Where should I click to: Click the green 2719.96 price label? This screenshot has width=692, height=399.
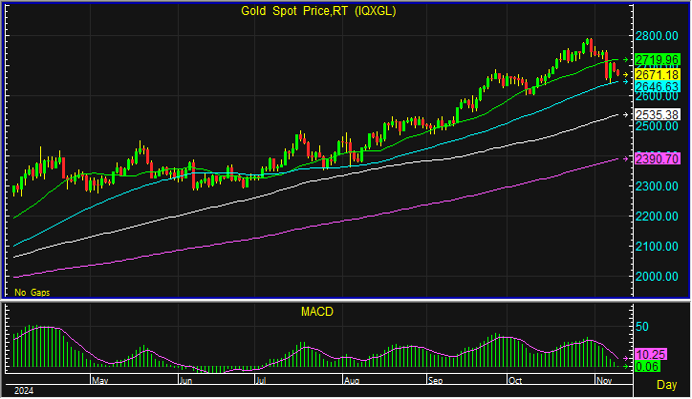click(x=657, y=60)
